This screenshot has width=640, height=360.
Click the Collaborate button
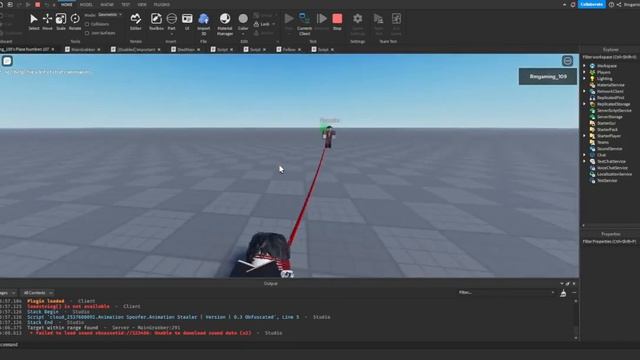[x=591, y=4]
